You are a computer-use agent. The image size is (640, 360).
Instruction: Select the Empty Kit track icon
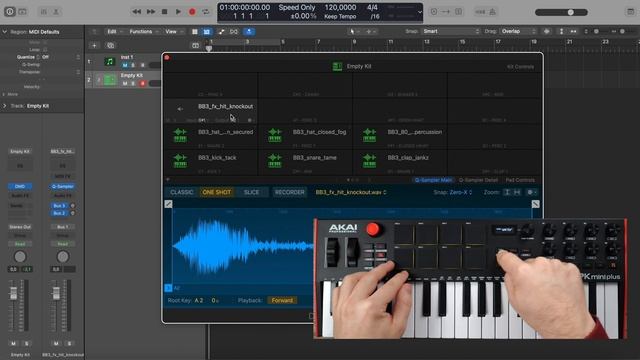coord(109,80)
